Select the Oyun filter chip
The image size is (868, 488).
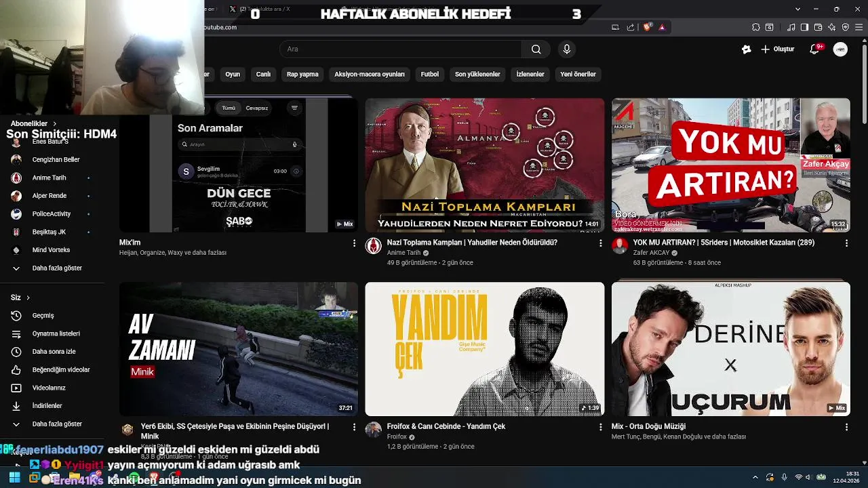click(x=233, y=74)
